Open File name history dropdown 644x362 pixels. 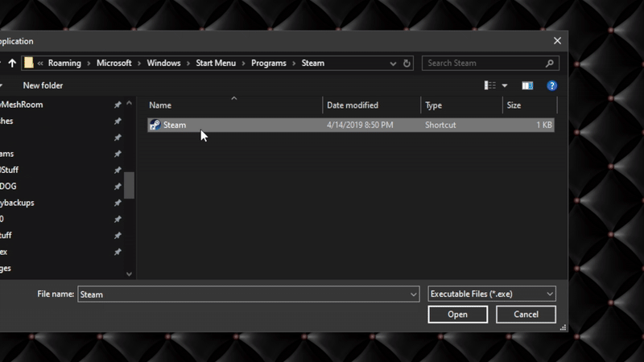point(413,294)
